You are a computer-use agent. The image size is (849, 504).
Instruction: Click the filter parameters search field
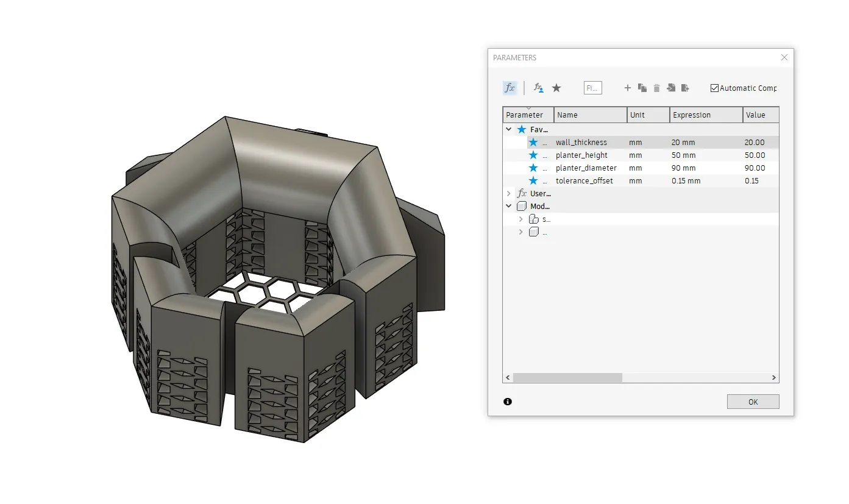click(593, 88)
